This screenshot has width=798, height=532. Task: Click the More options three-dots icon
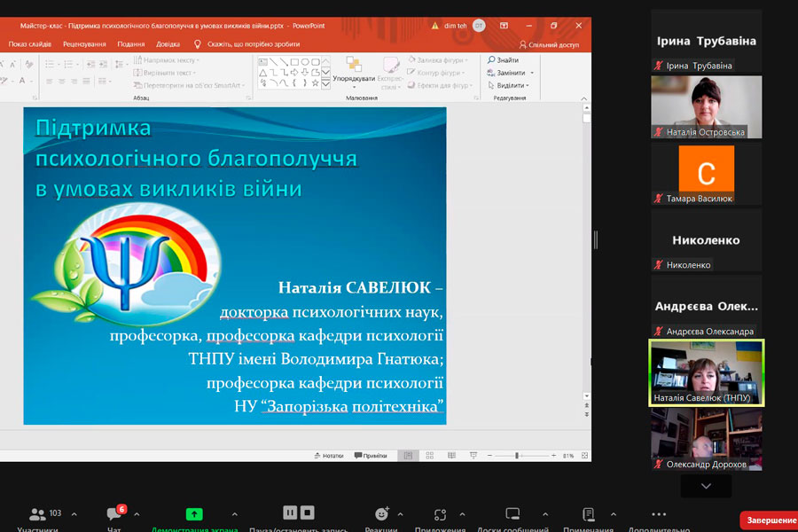tap(658, 514)
